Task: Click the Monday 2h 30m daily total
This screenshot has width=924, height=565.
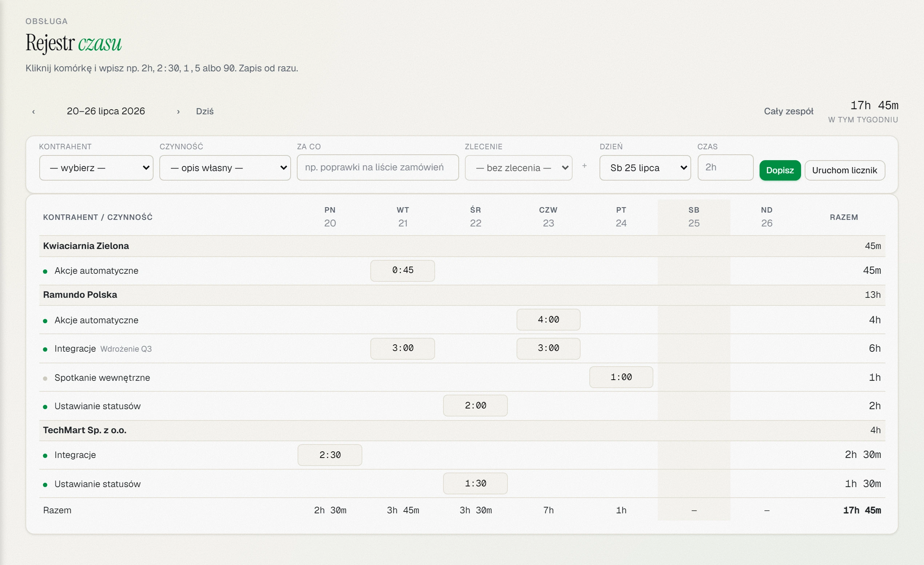Action: [x=330, y=510]
